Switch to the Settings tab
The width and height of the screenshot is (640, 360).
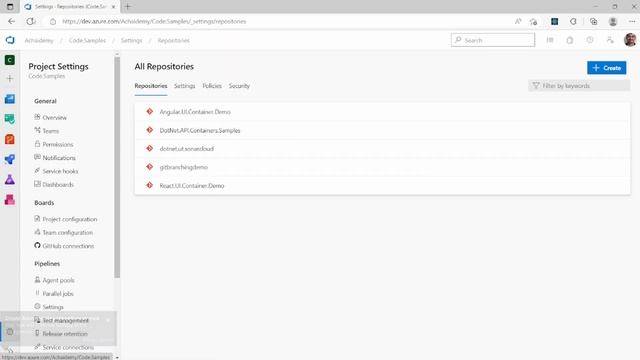click(x=184, y=86)
